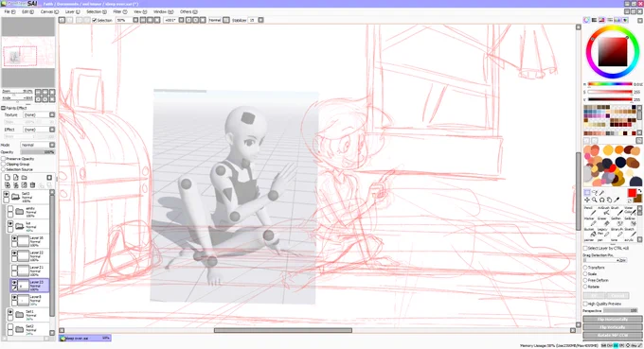Viewport: 644px width, 349px height.
Task: Choose the AirBrush tool
Action: tap(603, 211)
